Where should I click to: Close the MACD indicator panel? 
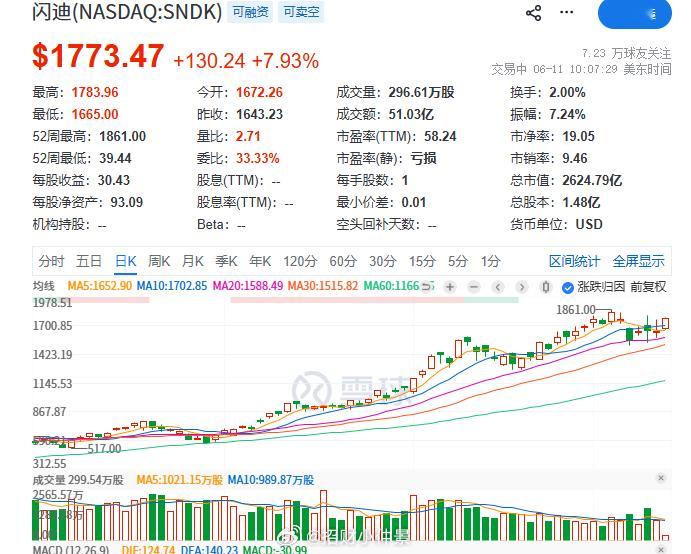tap(661, 550)
